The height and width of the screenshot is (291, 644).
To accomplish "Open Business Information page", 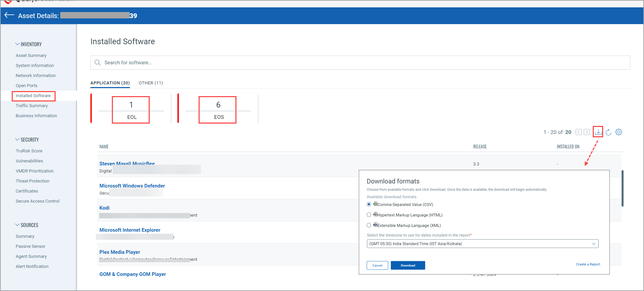I will point(37,116).
